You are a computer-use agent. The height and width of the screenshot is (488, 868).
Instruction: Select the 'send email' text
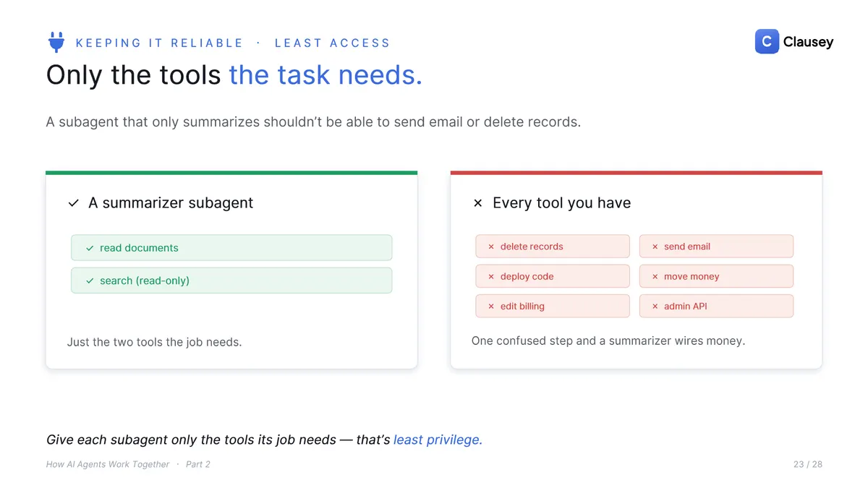tap(687, 247)
